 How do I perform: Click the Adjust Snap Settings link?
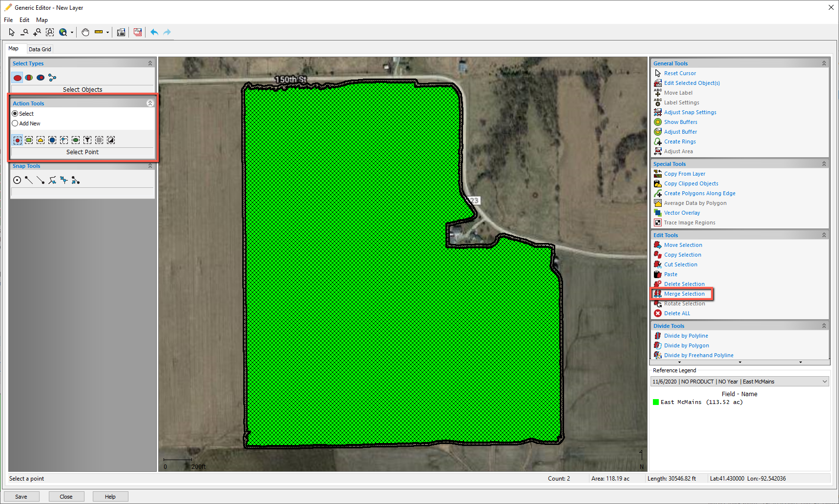[x=690, y=112]
